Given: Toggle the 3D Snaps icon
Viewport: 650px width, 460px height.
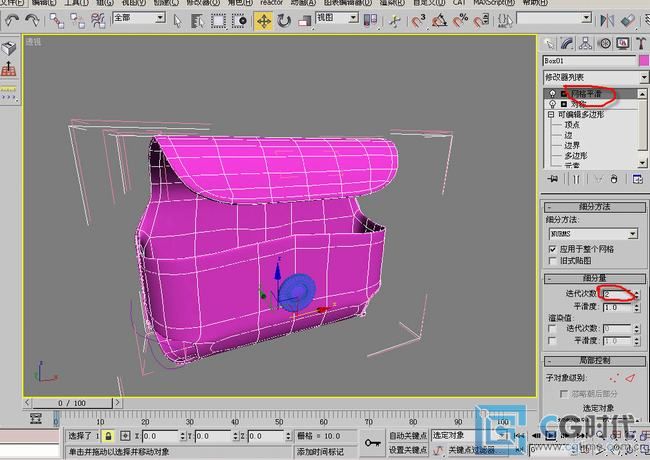Looking at the screenshot, I should tap(419, 20).
